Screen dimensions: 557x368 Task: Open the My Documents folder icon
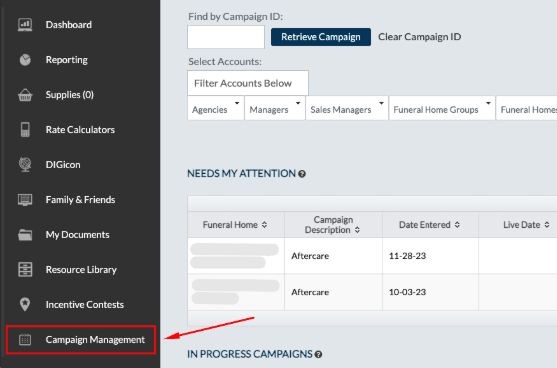point(25,235)
